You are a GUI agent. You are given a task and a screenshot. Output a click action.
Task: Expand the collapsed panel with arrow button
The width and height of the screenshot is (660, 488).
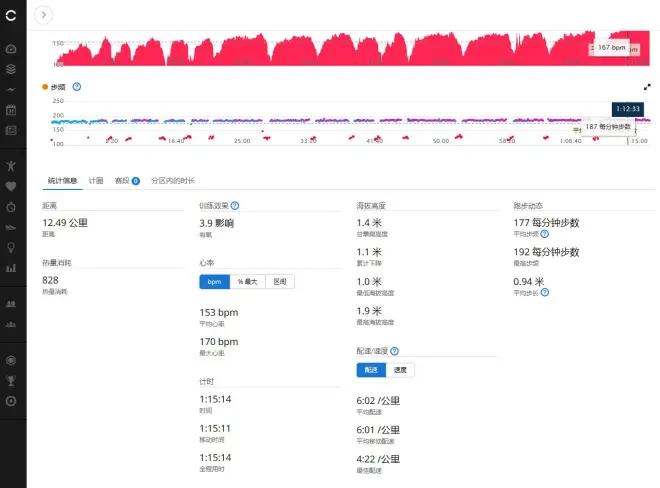[44, 14]
